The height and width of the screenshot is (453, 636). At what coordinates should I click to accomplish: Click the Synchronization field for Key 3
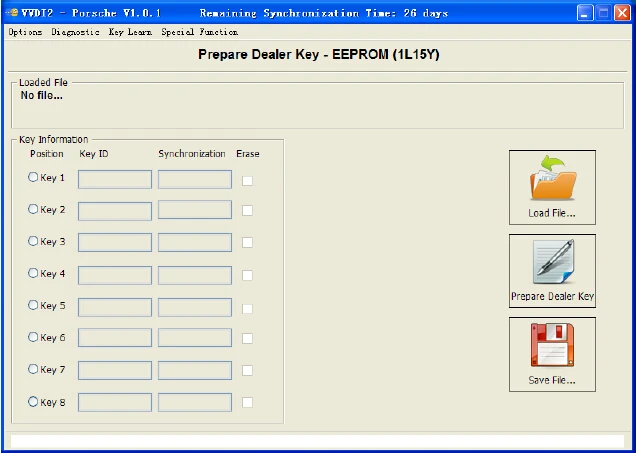pos(195,243)
